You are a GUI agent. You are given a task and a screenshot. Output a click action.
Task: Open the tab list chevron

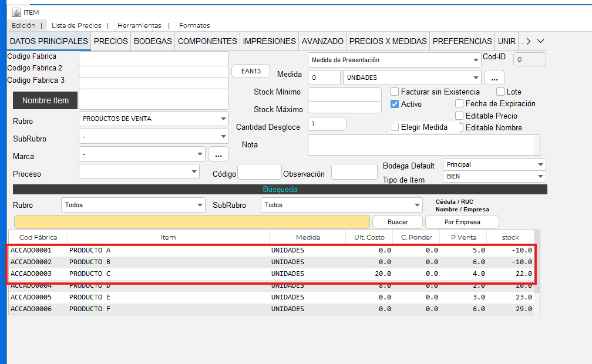pyautogui.click(x=541, y=41)
